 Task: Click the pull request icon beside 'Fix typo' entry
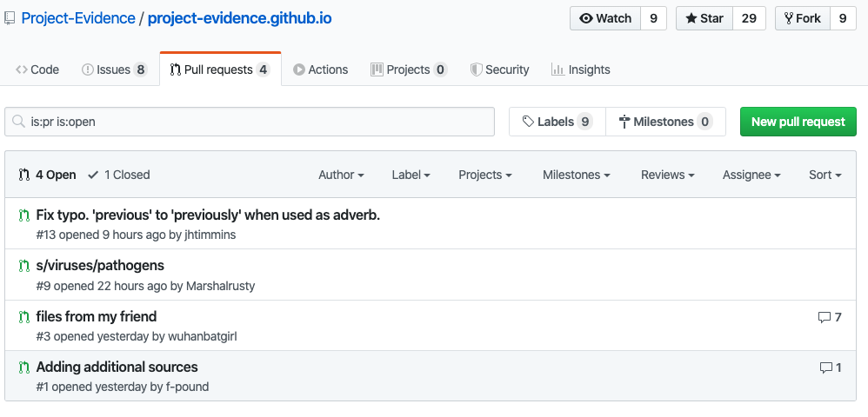pos(24,215)
